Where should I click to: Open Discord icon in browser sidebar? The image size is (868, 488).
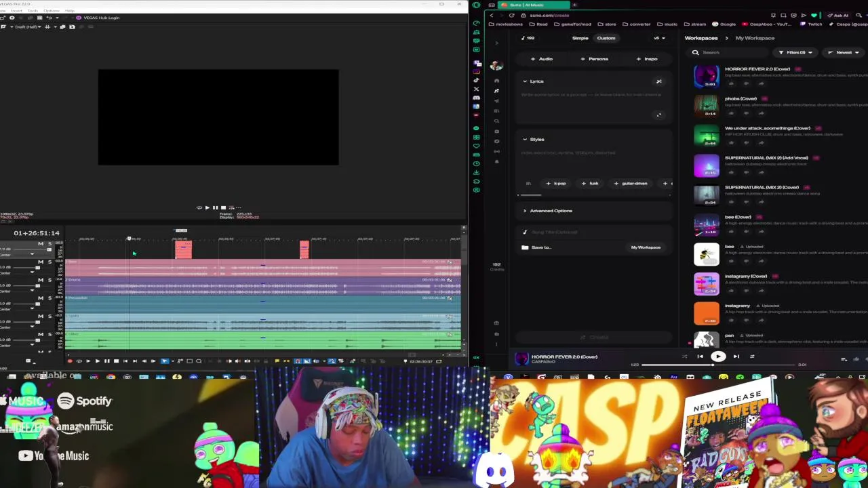477,98
